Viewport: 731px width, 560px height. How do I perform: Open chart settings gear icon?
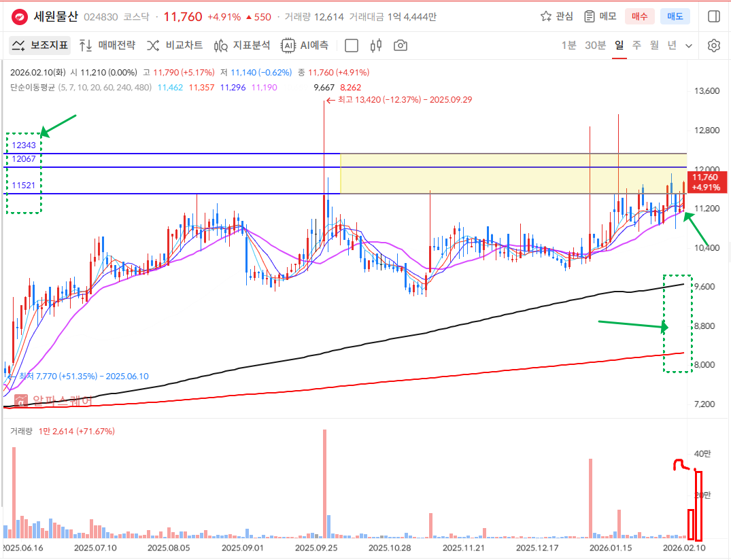click(713, 46)
